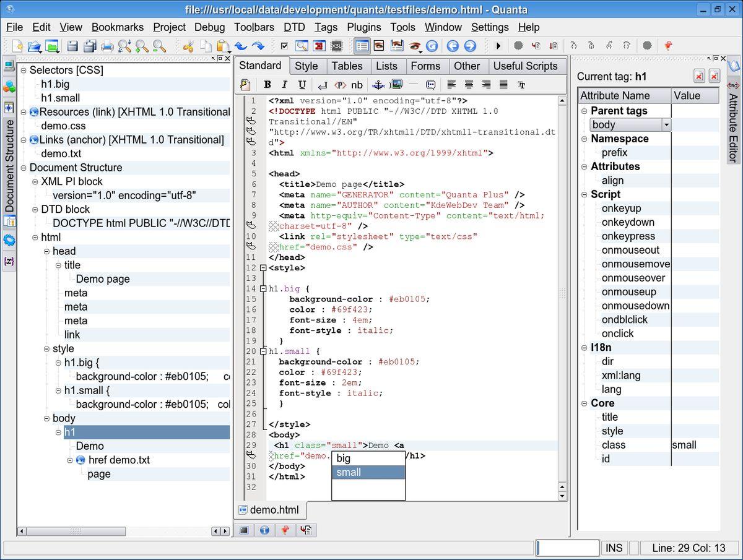Insert a line break with the return-arrow icon
The image size is (743, 560).
tap(323, 85)
